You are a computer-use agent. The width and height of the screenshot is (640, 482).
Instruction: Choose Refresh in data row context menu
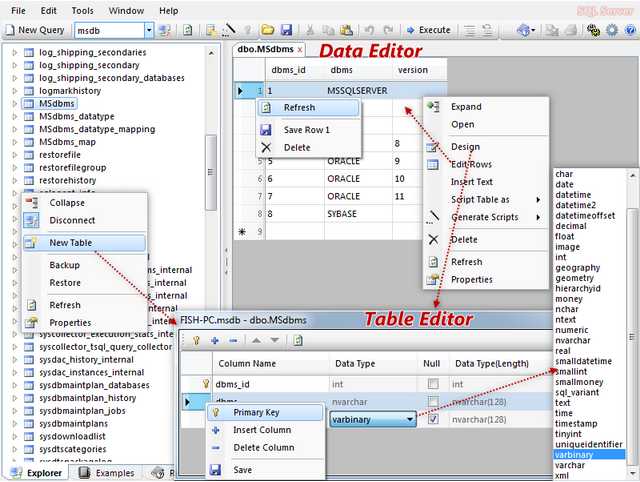309,107
